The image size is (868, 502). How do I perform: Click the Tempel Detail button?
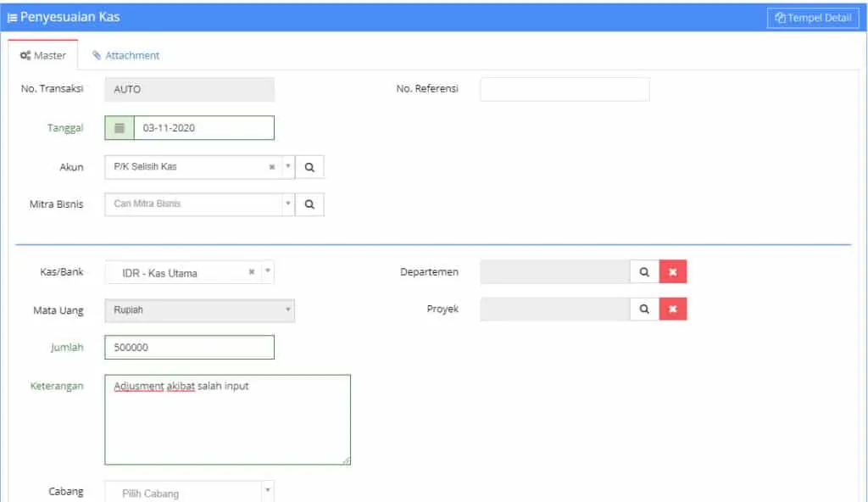[813, 18]
